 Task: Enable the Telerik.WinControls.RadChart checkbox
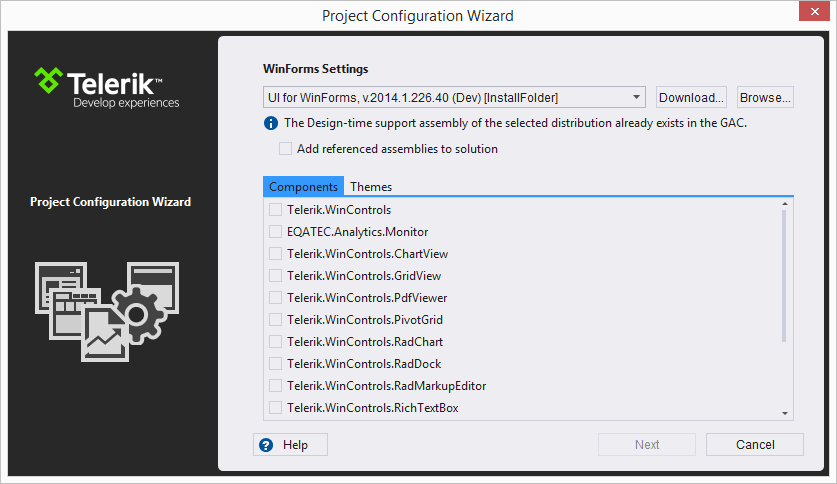pos(275,342)
